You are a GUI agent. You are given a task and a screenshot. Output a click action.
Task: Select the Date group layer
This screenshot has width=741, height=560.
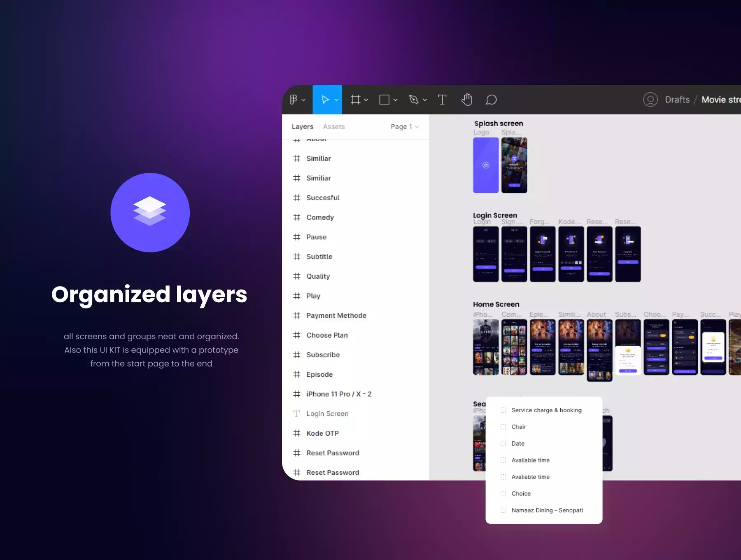544,443
